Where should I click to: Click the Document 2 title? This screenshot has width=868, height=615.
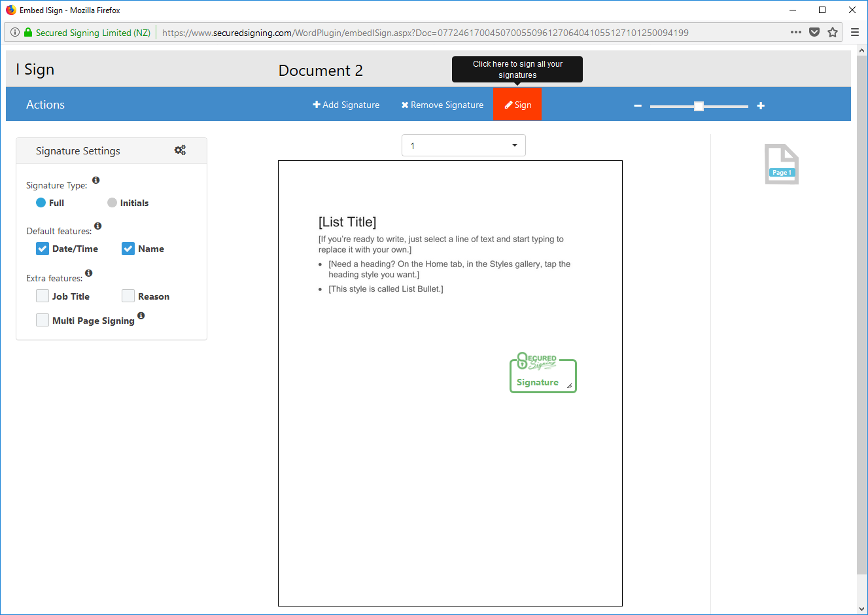point(321,71)
